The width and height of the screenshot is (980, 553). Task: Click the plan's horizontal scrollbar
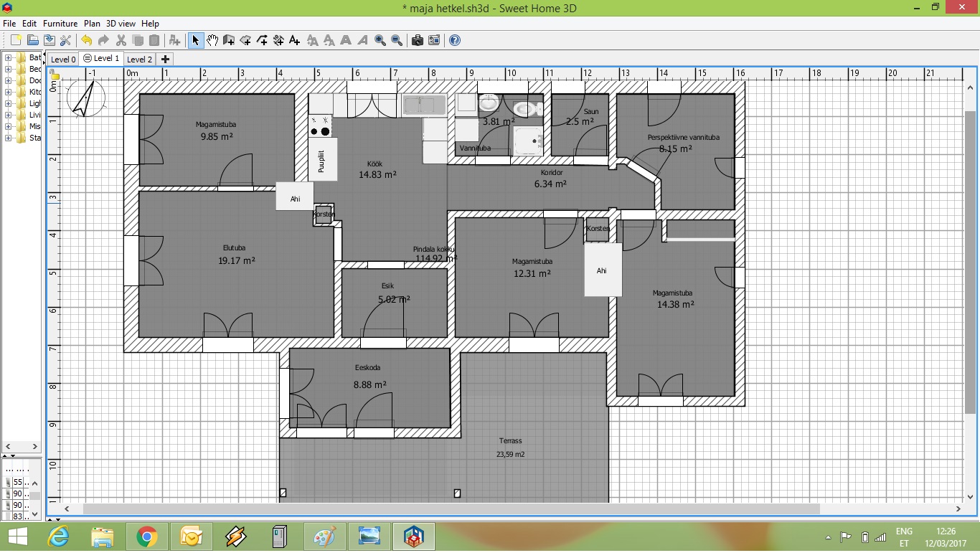[451, 509]
